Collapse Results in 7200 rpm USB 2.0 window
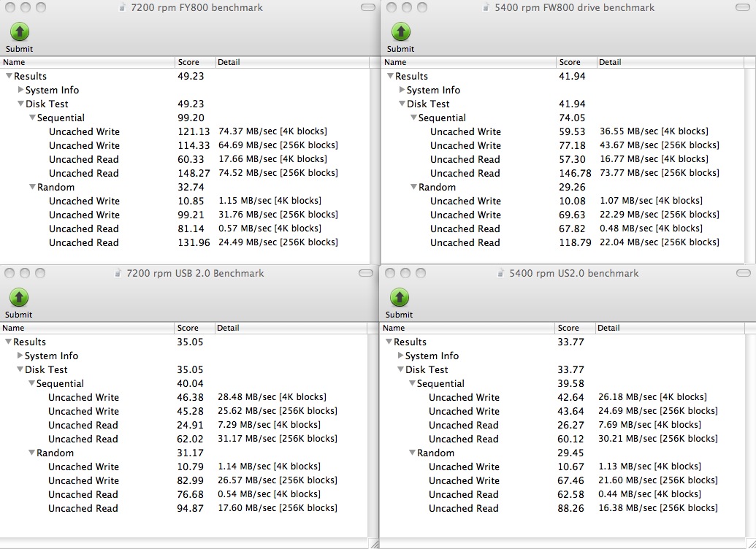Image resolution: width=756 pixels, height=549 pixels. 8,341
